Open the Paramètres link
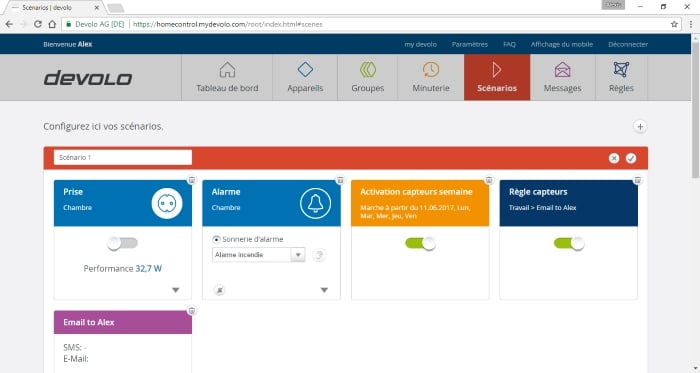 (x=470, y=44)
